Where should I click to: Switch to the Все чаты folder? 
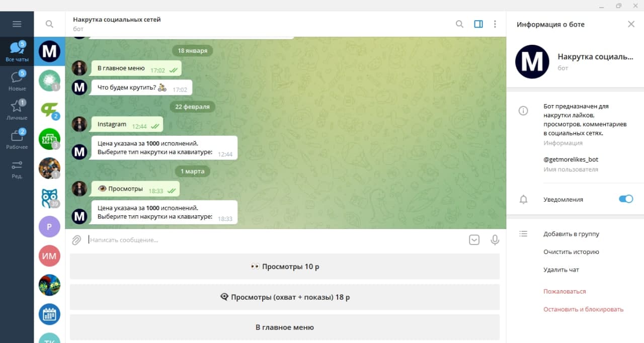[17, 52]
